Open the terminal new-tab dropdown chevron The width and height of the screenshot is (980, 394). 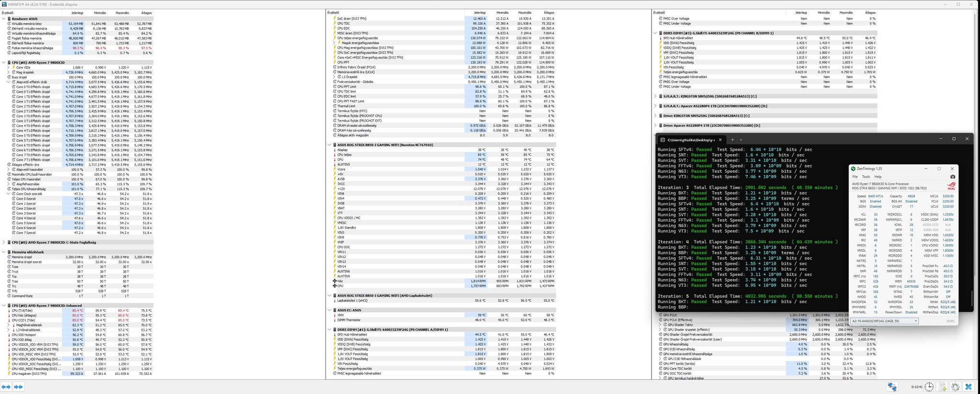741,140
